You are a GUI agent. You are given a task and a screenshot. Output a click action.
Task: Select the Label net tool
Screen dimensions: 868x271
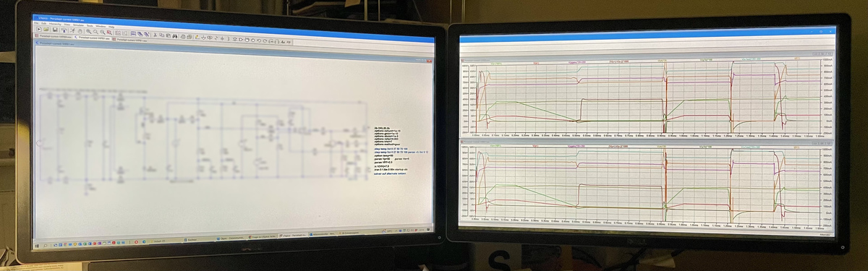tap(210, 38)
